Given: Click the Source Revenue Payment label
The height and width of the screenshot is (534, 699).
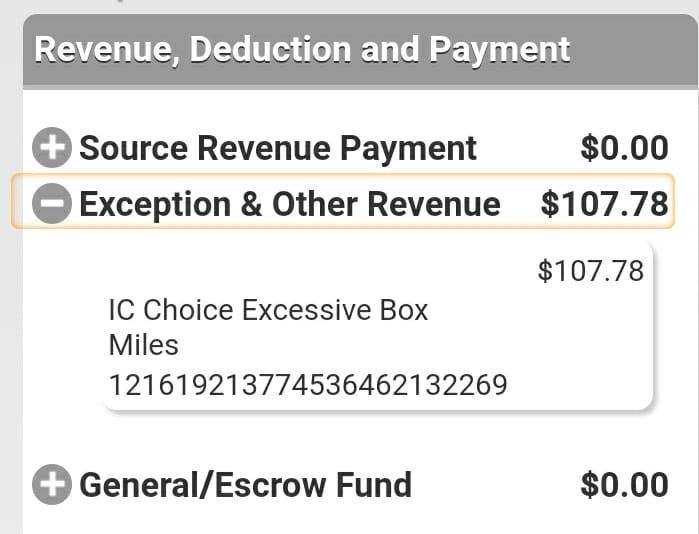Looking at the screenshot, I should coord(278,149).
